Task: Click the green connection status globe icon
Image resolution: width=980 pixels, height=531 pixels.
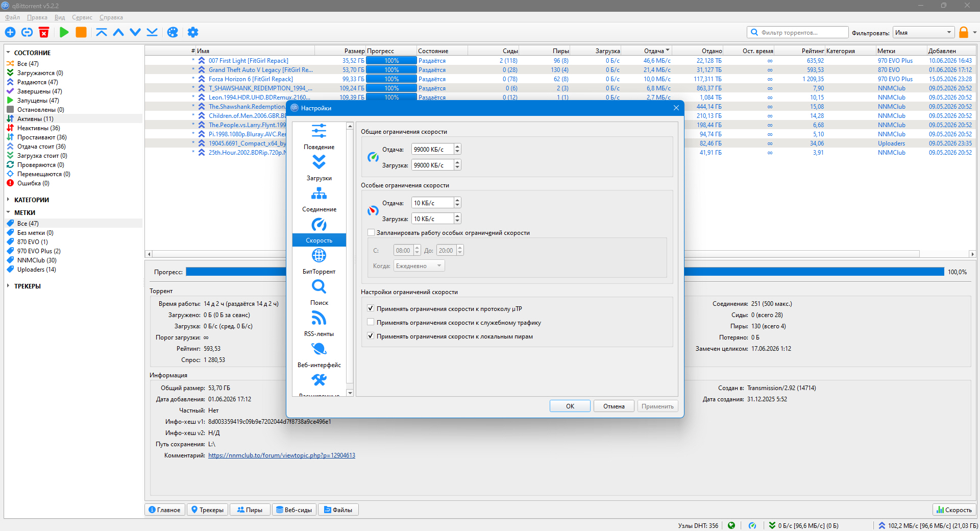Action: [731, 525]
